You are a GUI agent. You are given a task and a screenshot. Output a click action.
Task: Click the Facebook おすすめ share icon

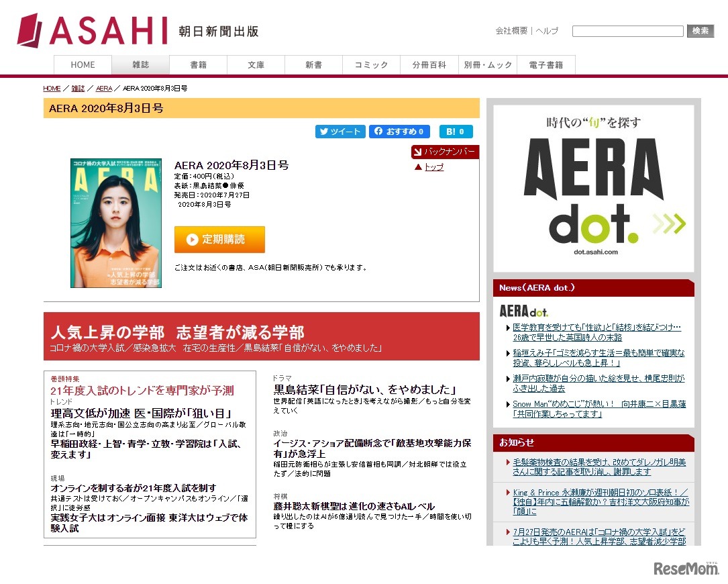(x=399, y=132)
